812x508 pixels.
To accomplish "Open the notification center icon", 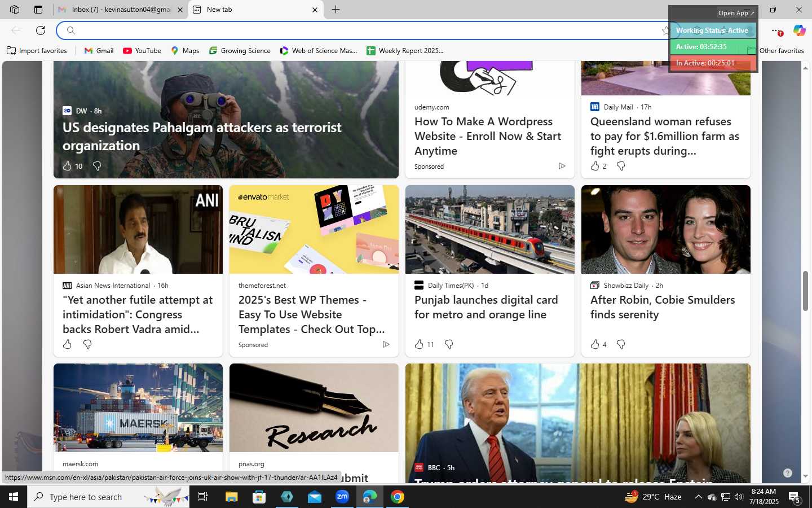I will click(x=795, y=497).
